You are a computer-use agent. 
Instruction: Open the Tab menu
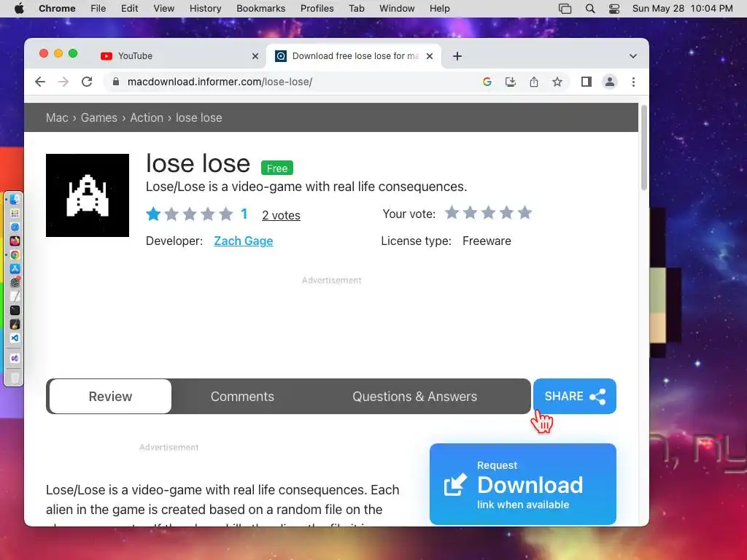[356, 9]
